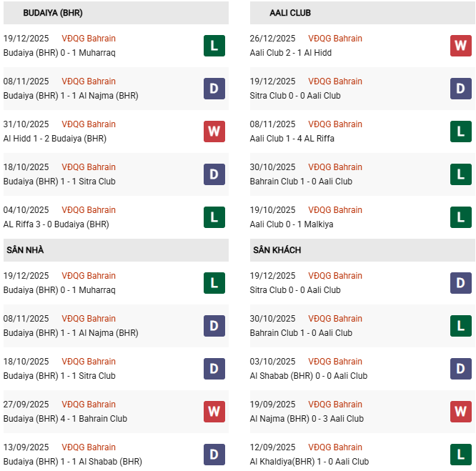
Task: Select the AALI CLUB section header
Action: (290, 13)
